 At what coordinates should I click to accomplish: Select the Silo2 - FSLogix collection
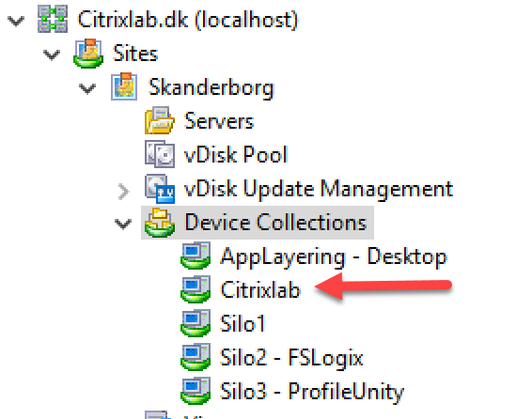coord(291,358)
